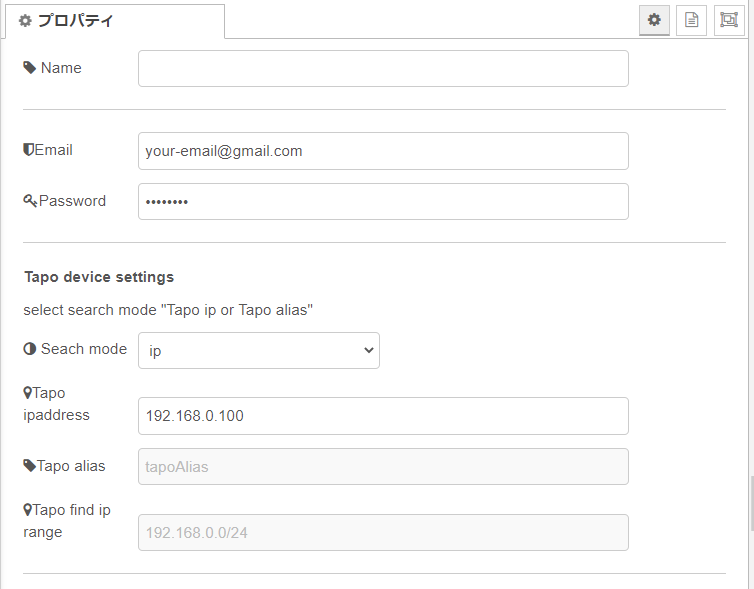Open node properties gear icon button
The image size is (754, 589).
(654, 20)
